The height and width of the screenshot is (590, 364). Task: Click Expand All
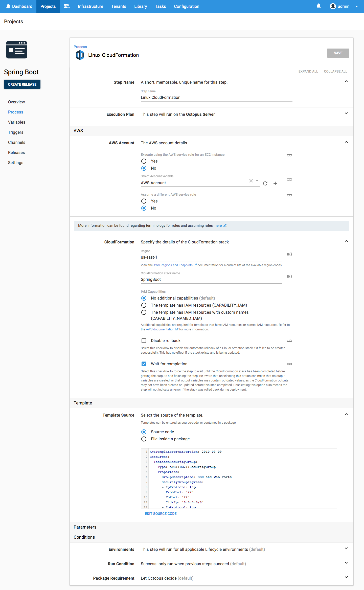(x=308, y=71)
